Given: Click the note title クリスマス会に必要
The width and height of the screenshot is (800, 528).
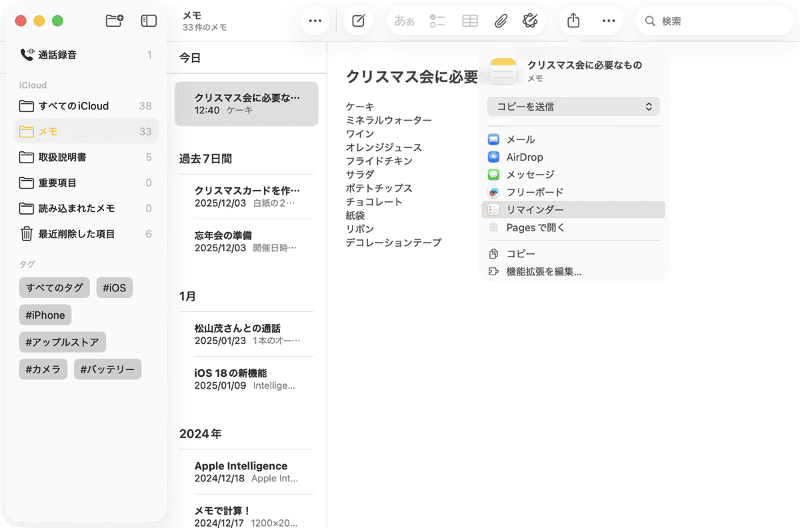Looking at the screenshot, I should click(x=412, y=77).
